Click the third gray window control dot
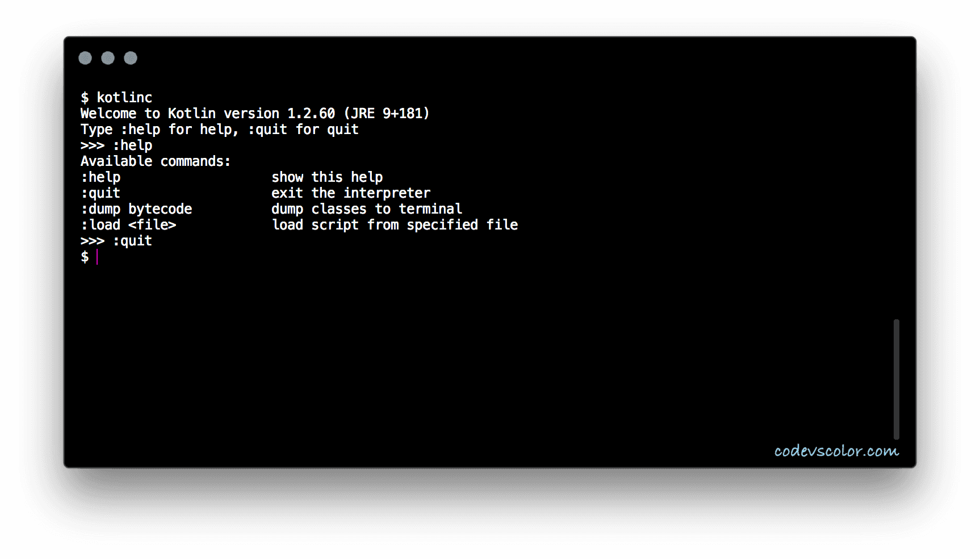The width and height of the screenshot is (980, 559). pos(131,58)
